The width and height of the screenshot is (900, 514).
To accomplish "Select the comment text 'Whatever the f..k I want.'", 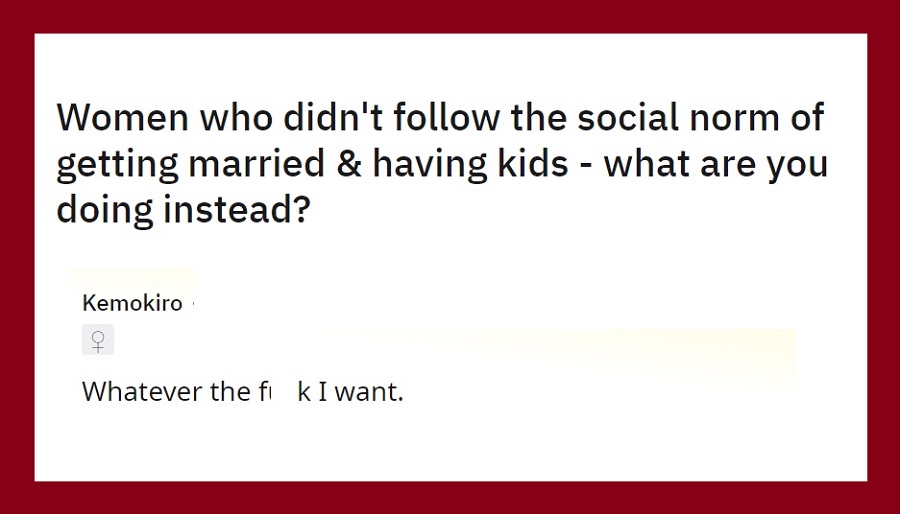I will [x=243, y=392].
